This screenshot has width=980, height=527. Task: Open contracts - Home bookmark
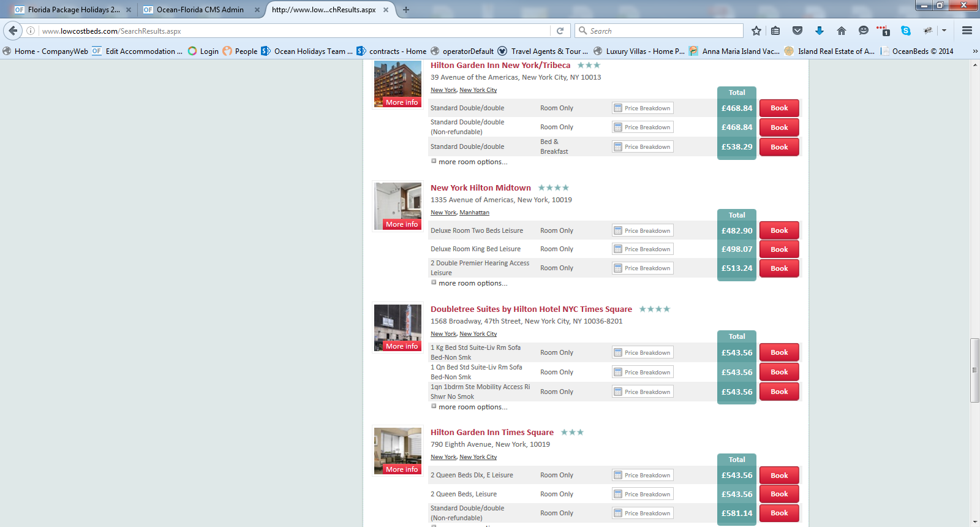pos(391,51)
